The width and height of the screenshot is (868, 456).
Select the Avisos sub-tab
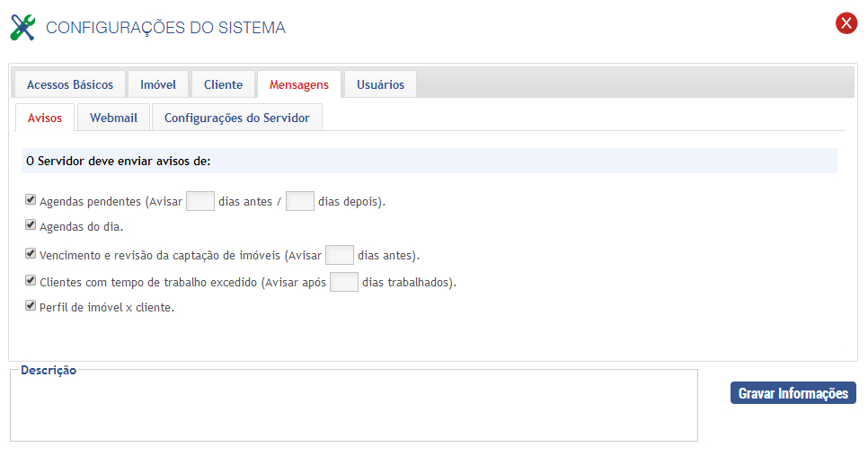click(45, 118)
